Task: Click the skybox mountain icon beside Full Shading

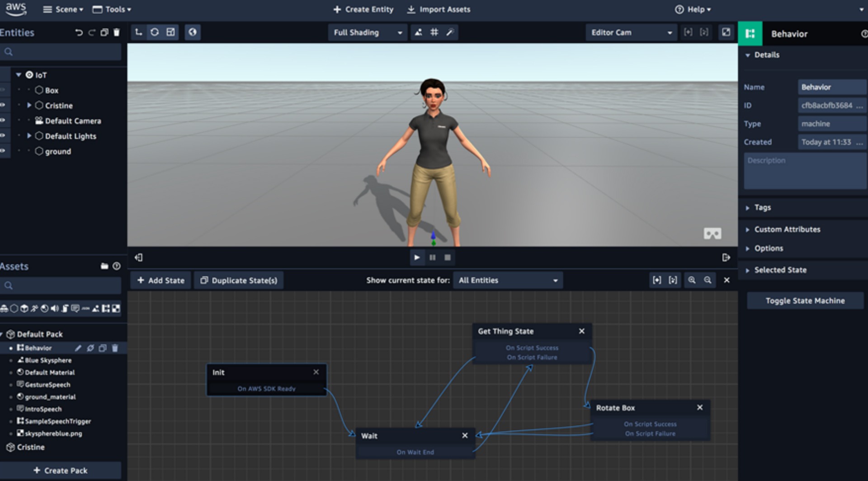Action: pyautogui.click(x=419, y=33)
